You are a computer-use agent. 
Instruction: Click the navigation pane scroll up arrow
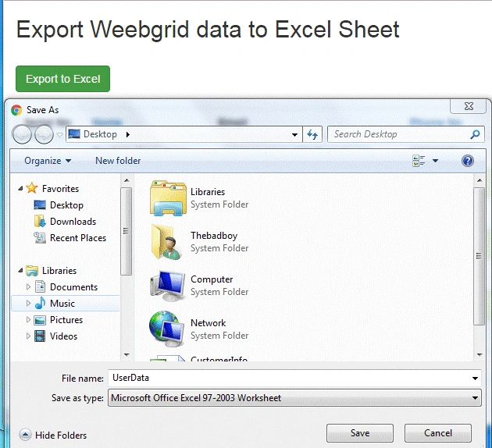pos(127,180)
